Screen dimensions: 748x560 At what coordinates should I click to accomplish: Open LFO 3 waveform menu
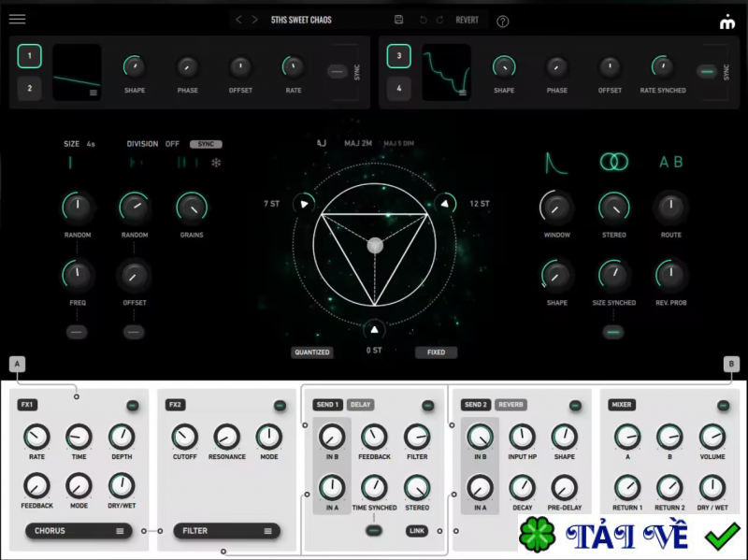tap(463, 93)
